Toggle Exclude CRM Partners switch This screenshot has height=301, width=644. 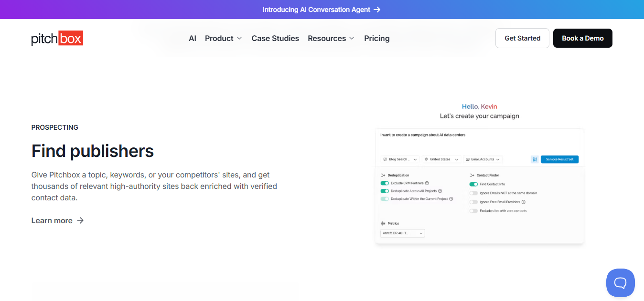(x=385, y=183)
